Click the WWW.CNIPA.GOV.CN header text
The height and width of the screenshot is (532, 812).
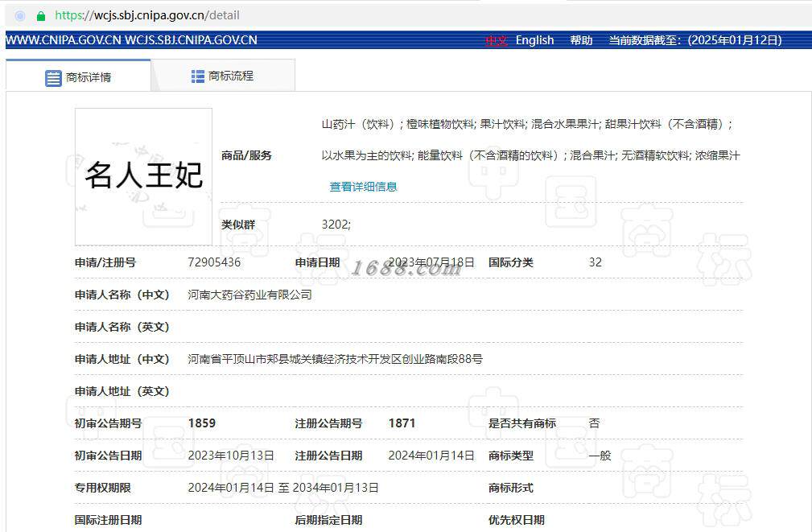(64, 40)
